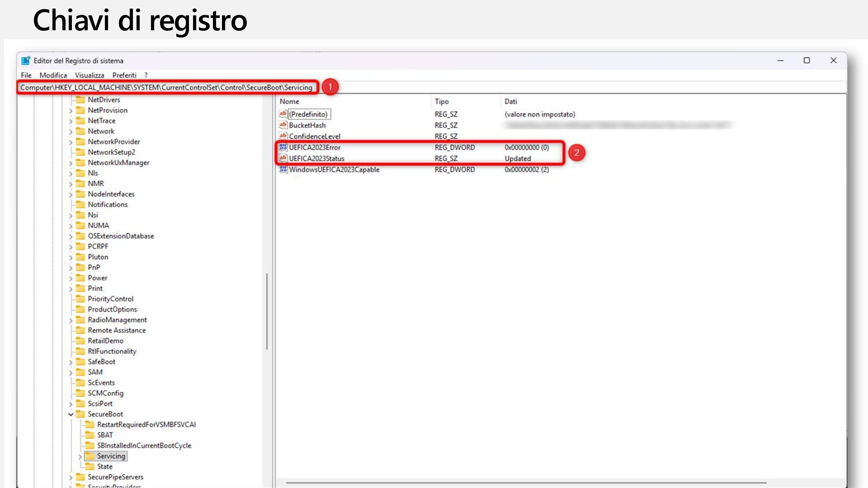Click the State folder icon under SecureBoot

(x=90, y=466)
